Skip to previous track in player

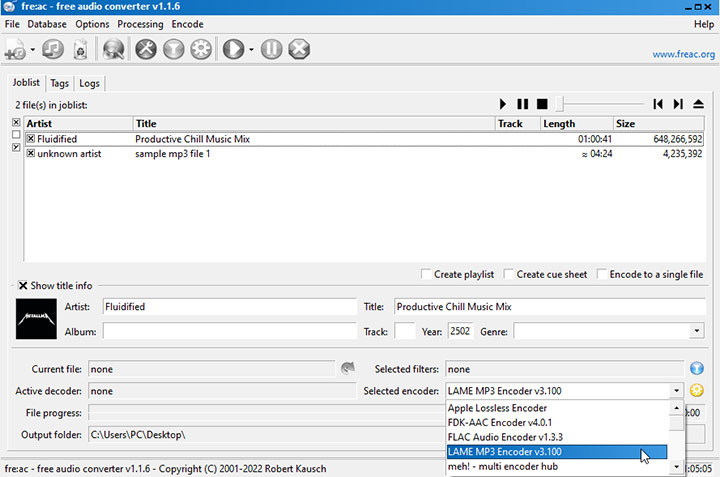pyautogui.click(x=658, y=104)
